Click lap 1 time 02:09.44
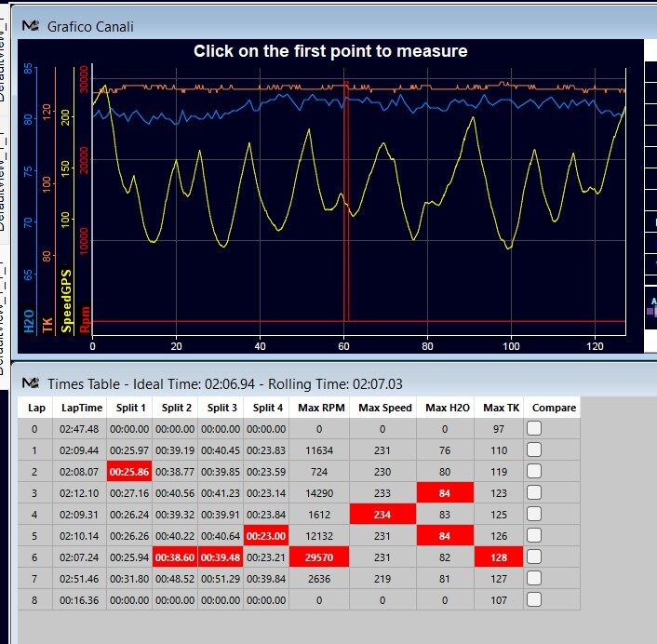Viewport: 657px width, 644px height. [79, 450]
